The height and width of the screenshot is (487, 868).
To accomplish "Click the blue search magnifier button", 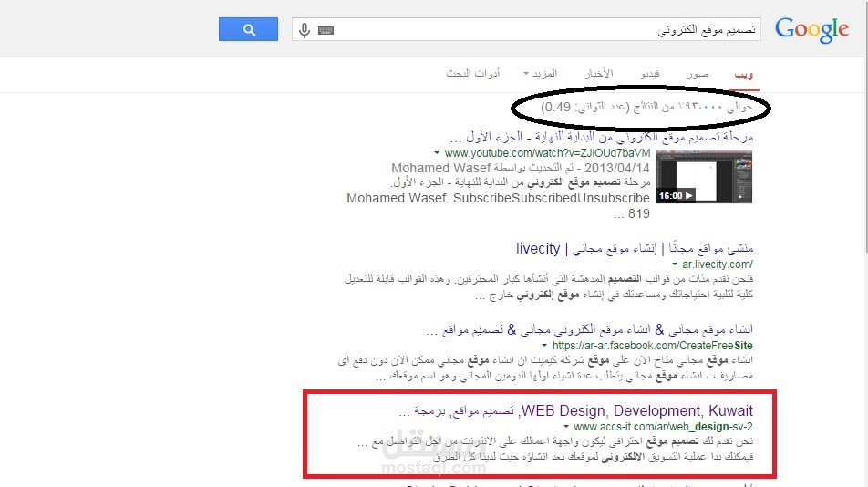I will (x=248, y=29).
